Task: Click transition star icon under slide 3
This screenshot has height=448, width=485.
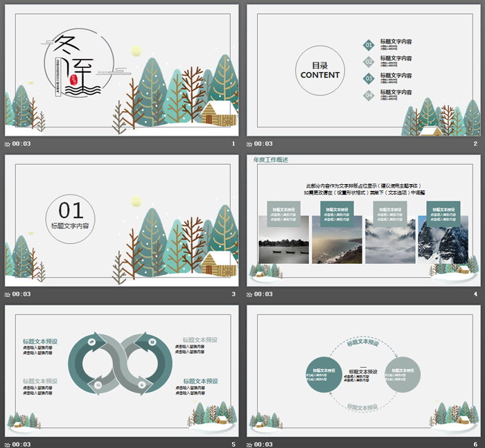Action: [8, 294]
